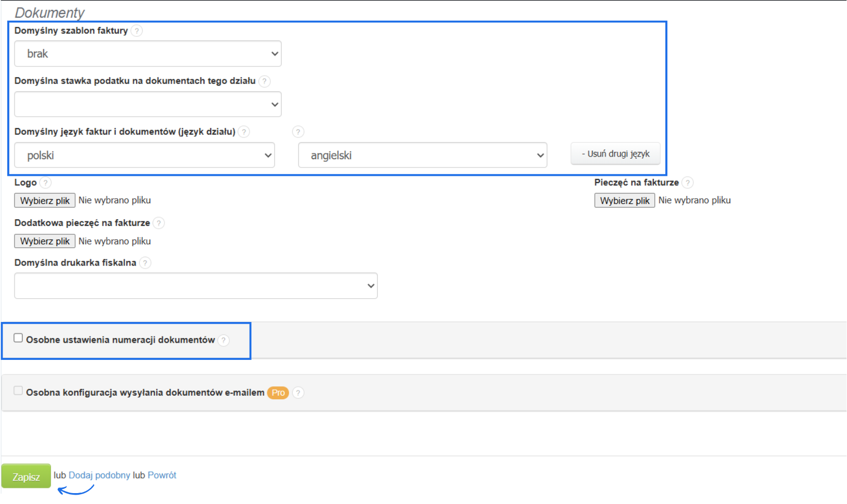Choose a file for Pieczęć na fakturze

click(x=625, y=200)
